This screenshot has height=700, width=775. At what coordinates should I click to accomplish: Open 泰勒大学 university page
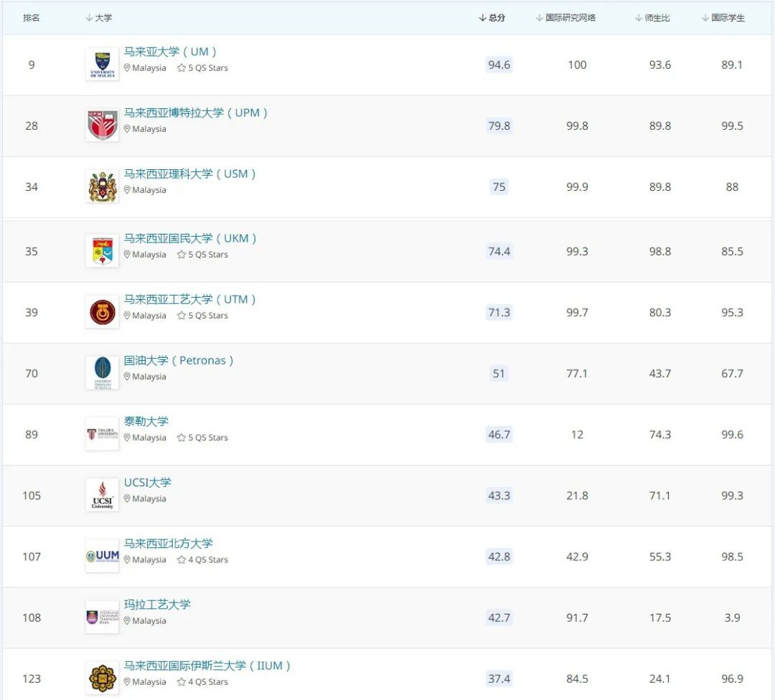point(146,421)
